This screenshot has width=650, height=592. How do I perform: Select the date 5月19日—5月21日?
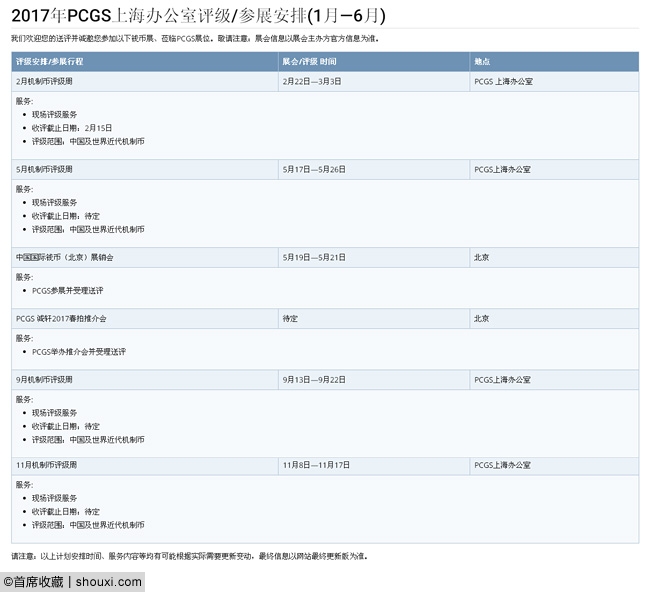[314, 257]
